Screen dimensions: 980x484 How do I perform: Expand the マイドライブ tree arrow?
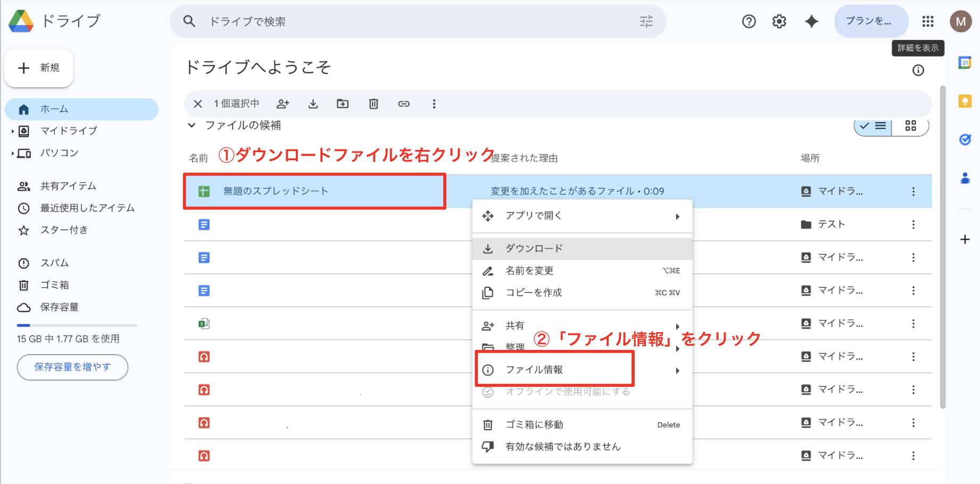tap(12, 131)
